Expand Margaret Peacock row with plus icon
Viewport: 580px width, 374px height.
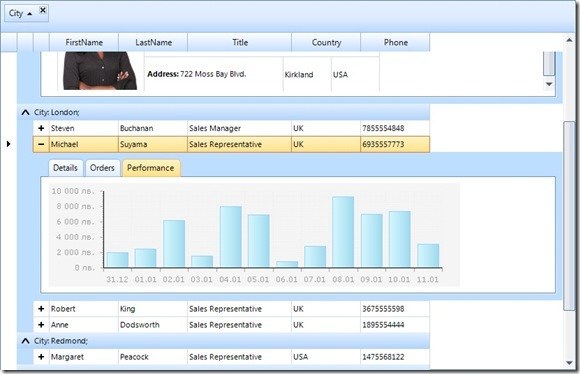[41, 357]
